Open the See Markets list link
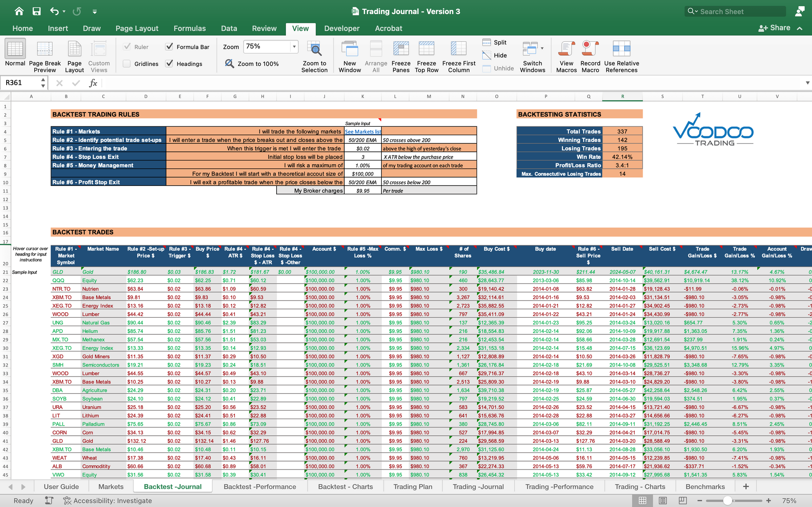This screenshot has width=812, height=507. point(363,132)
